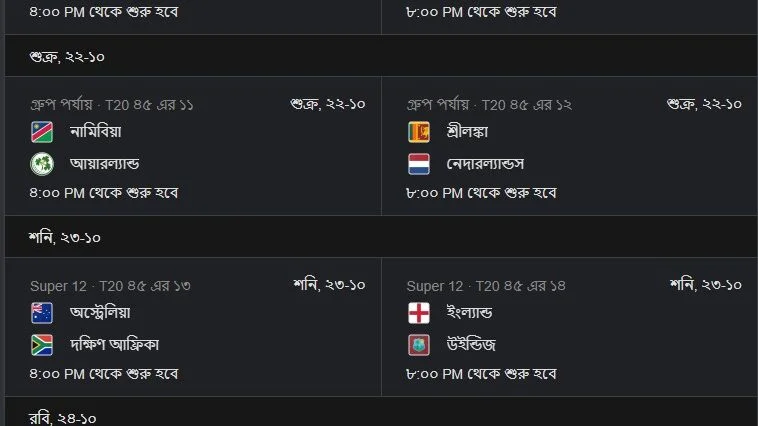The width and height of the screenshot is (758, 426).
Task: Click the Ireland cricket team logo
Action: click(42, 164)
